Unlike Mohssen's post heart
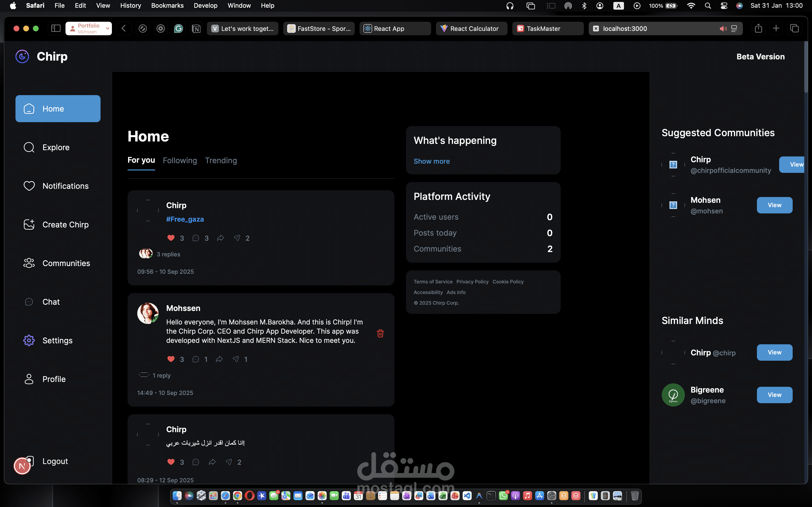 tap(171, 359)
